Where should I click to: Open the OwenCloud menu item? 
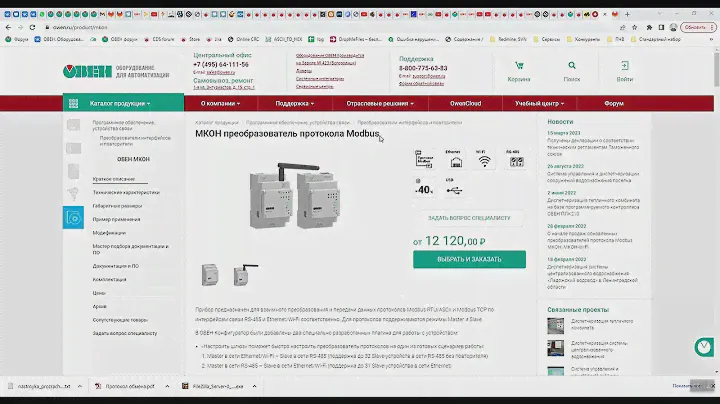(464, 103)
